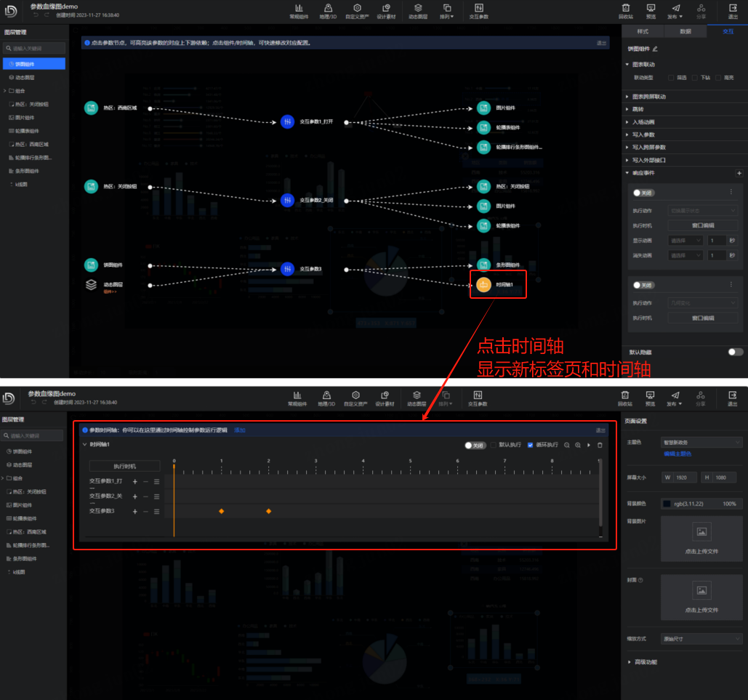Play the 时间轴1 timeline
Image resolution: width=748 pixels, height=700 pixels.
point(589,445)
